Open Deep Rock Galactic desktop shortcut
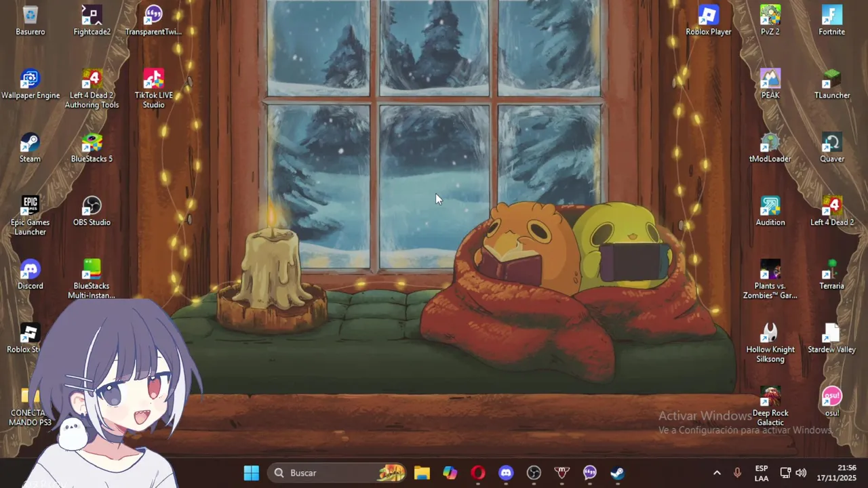 (x=770, y=407)
